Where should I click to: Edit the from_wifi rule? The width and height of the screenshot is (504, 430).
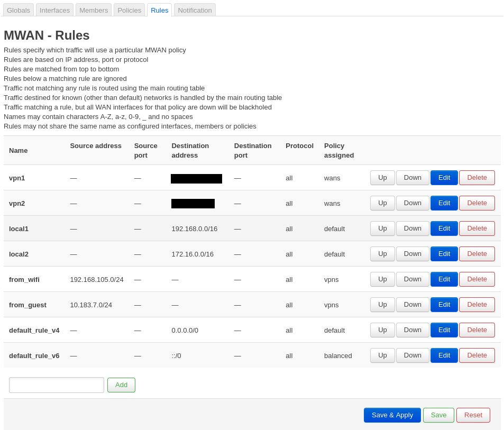(444, 279)
